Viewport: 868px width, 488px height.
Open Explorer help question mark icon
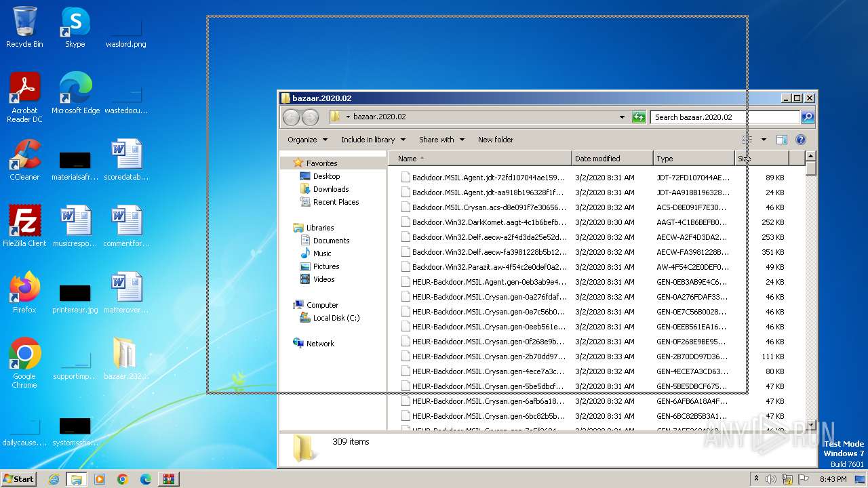coord(801,140)
